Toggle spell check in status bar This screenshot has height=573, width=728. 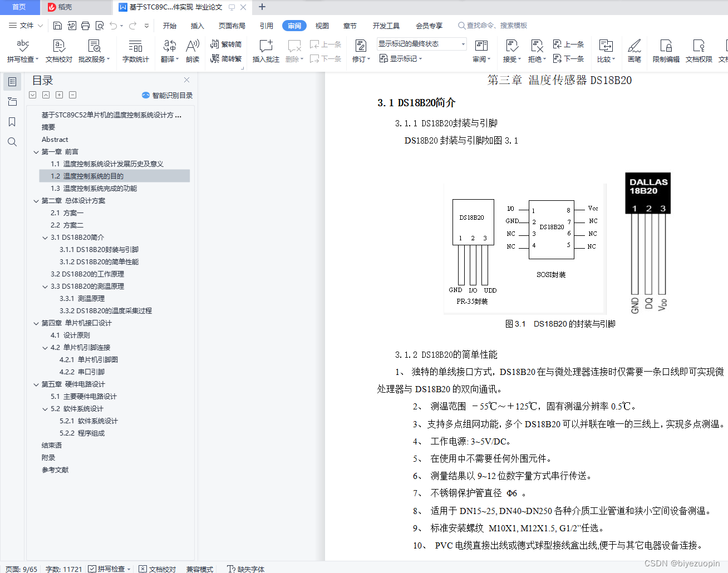109,569
